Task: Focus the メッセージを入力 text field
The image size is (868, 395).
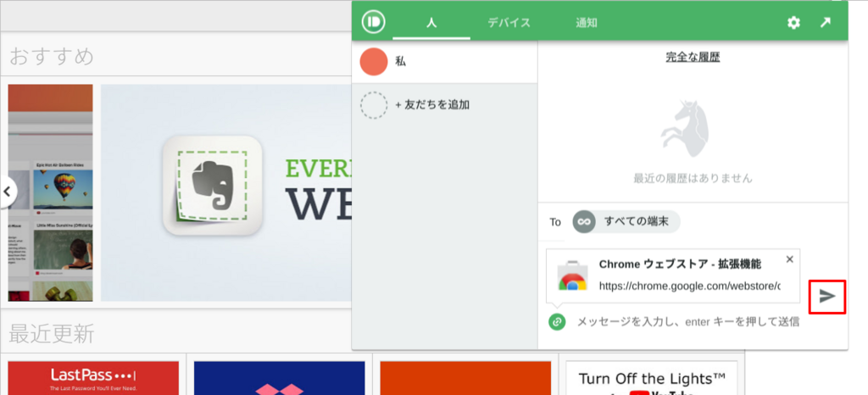Action: [x=688, y=321]
